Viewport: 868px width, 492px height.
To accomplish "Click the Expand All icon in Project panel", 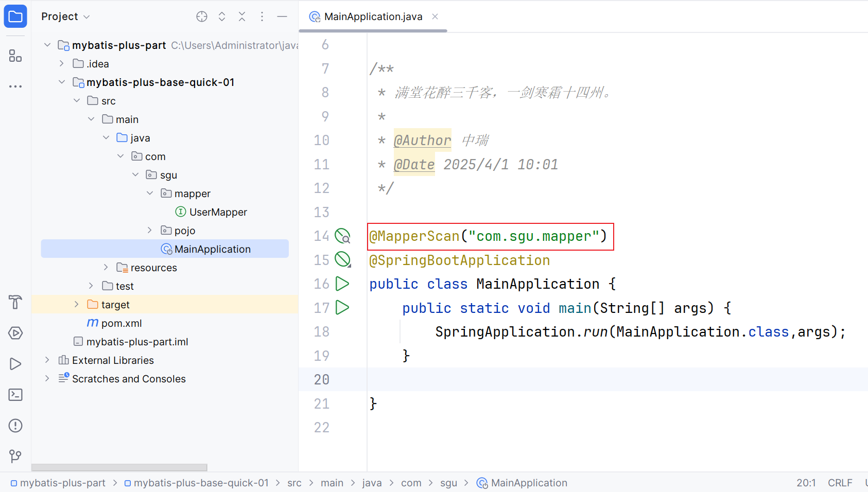I will [x=222, y=16].
